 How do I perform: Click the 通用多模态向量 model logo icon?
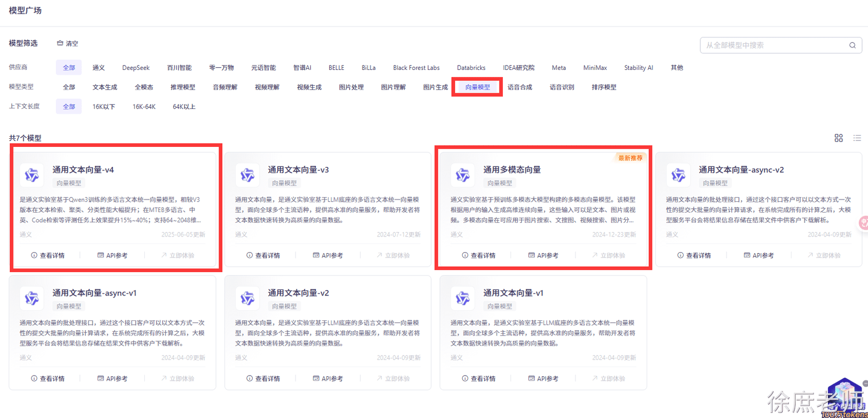tap(463, 175)
